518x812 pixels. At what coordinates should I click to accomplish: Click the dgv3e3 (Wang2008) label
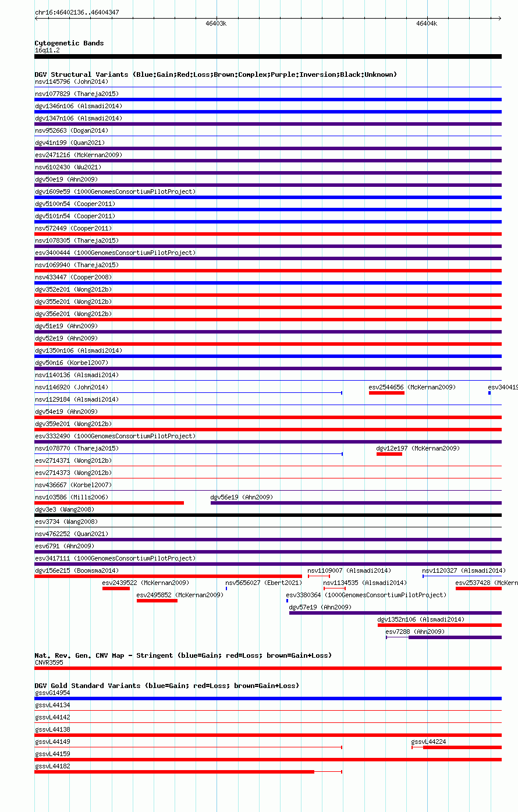[x=64, y=509]
